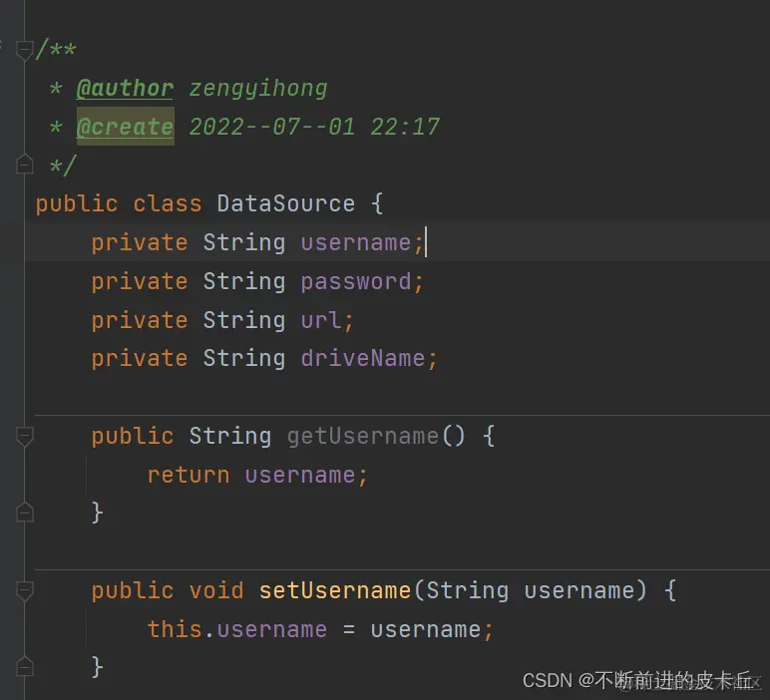
Task: Place cursor on password field declaration
Action: point(356,281)
